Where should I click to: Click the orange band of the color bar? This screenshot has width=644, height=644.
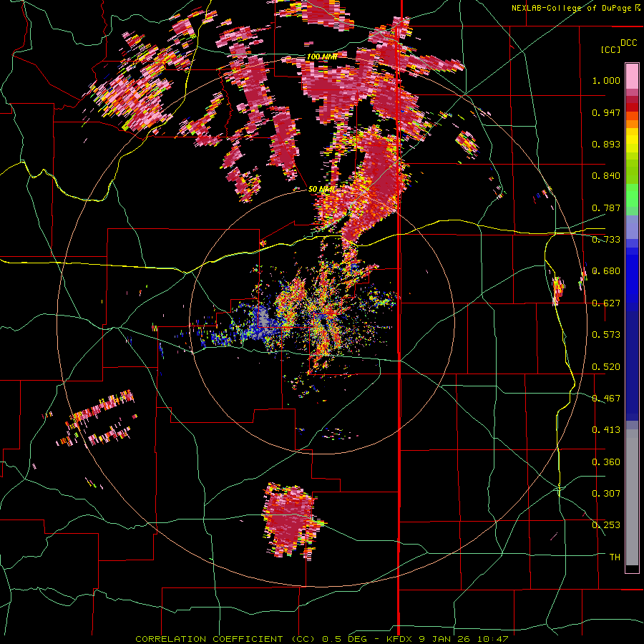tap(632, 120)
